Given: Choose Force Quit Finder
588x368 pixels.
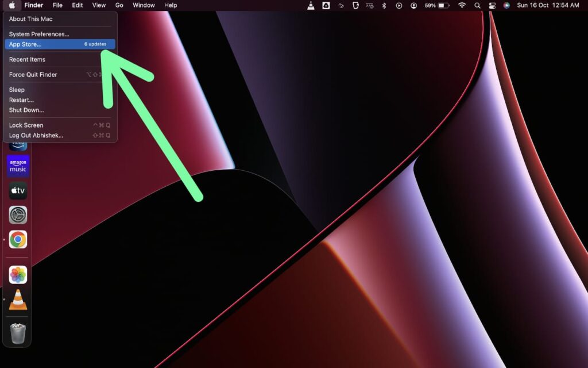Looking at the screenshot, I should (32, 74).
